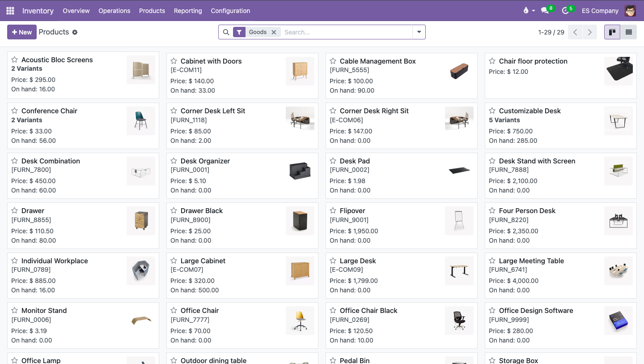Star the Monitor Stand product
This screenshot has width=644, height=364.
[x=15, y=310]
